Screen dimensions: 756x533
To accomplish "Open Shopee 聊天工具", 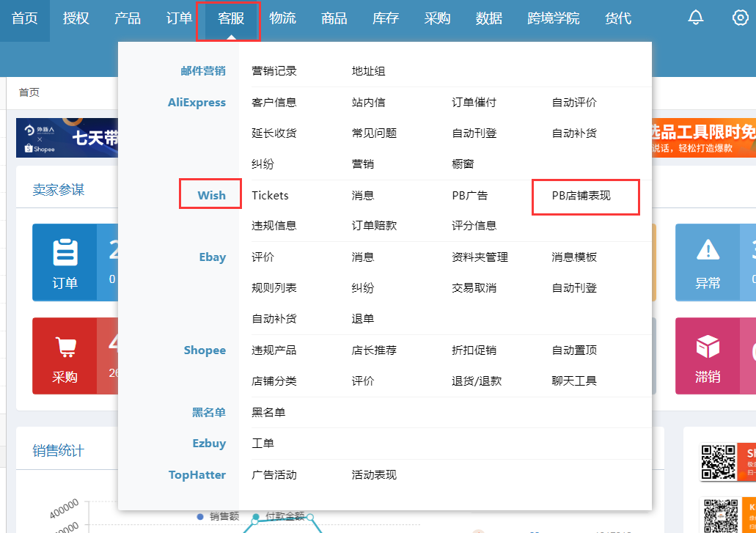I will [574, 381].
